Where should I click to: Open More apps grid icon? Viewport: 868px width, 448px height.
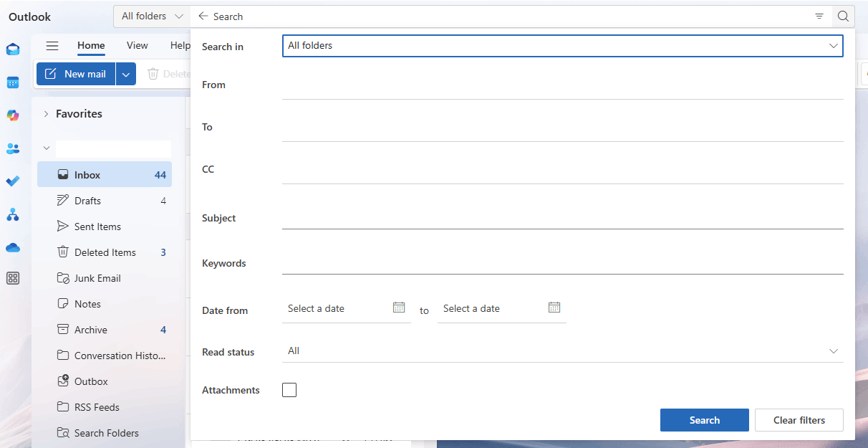(13, 278)
